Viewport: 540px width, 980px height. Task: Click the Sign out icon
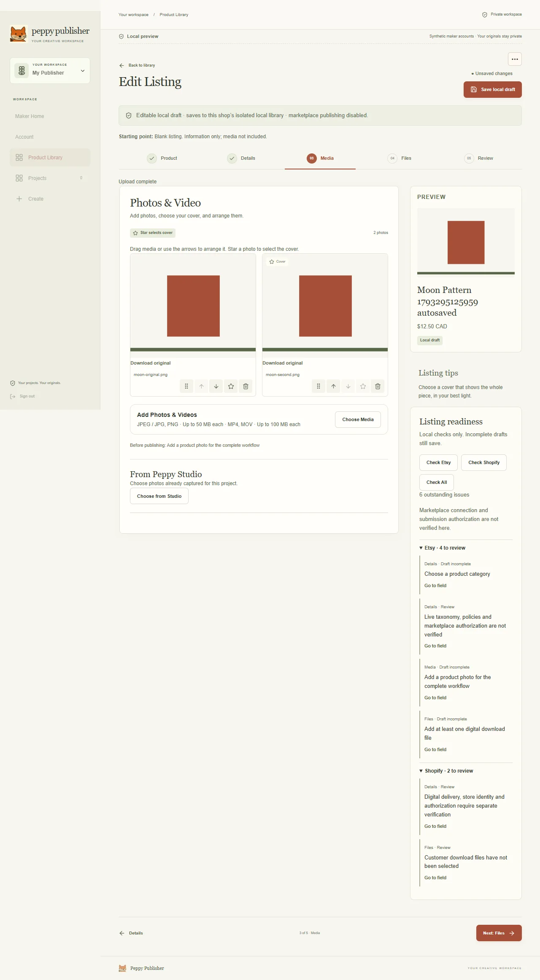tap(13, 396)
